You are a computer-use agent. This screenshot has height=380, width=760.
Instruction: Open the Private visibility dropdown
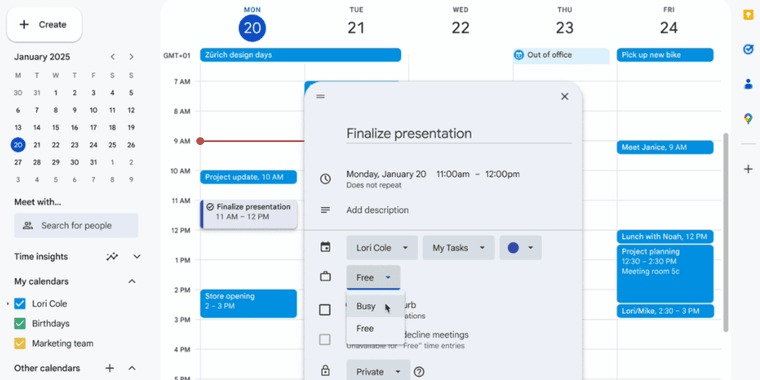pos(379,372)
